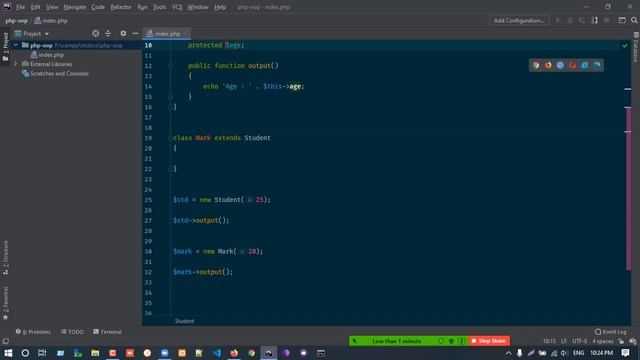Viewport: 640px width, 360px height.
Task: Open the Refactor menu
Action: point(121,7)
